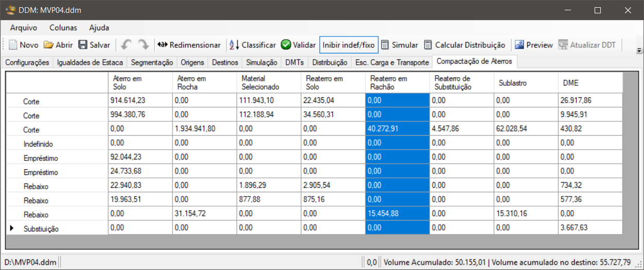This screenshot has width=644, height=270.
Task: Click the Aterro em Rocha column header
Action: 204,82
